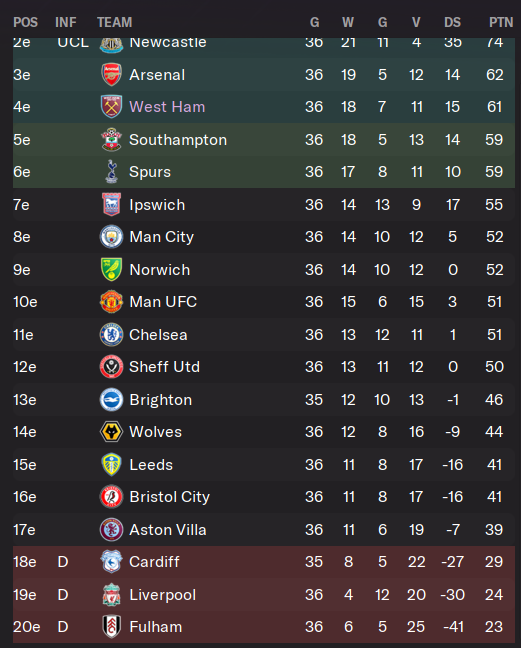This screenshot has height=648, width=521.
Task: Sort table by POS column header
Action: (x=25, y=22)
